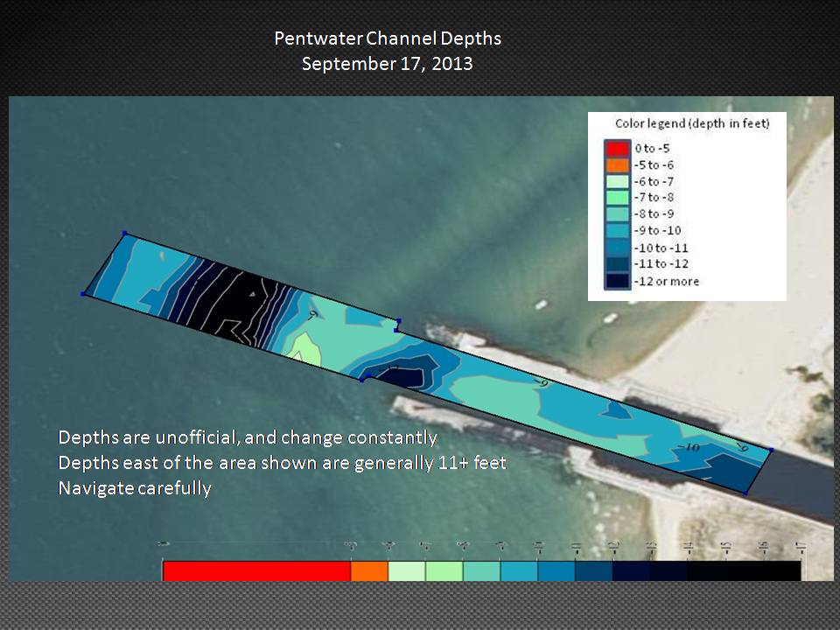This screenshot has height=630, width=840.
Task: Click the -7 to -8 legend color box
Action: [x=617, y=198]
